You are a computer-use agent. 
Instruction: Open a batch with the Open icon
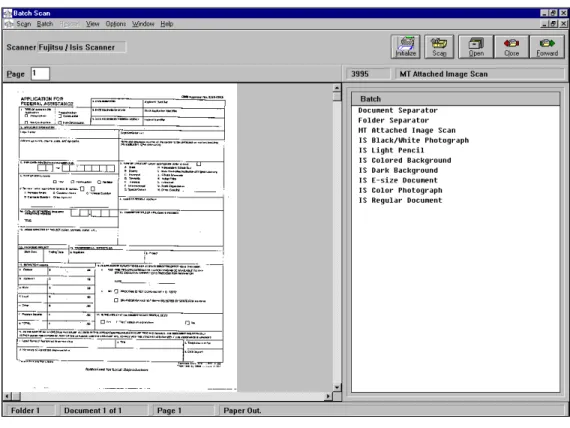click(x=476, y=47)
